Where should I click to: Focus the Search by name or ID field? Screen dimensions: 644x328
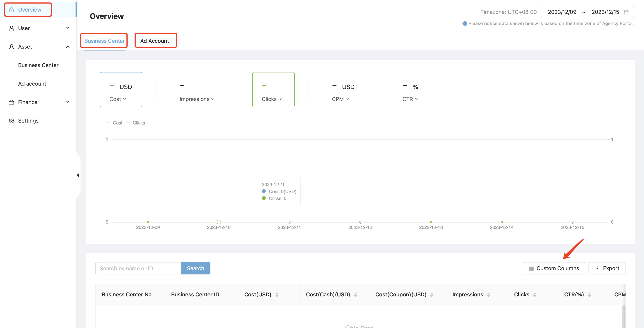point(138,268)
